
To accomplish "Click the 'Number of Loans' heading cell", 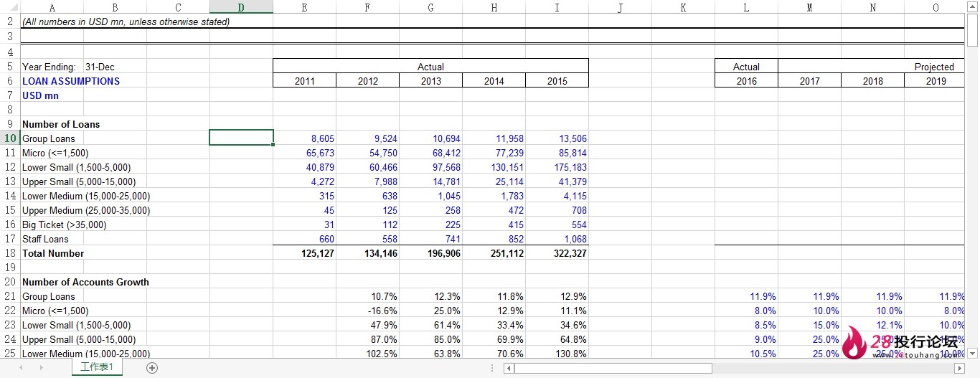I will coord(61,124).
